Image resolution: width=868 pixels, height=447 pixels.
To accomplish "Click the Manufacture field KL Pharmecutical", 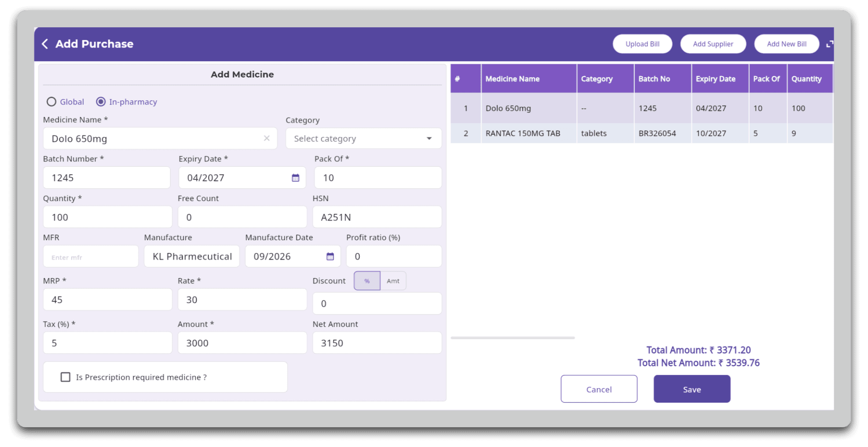I will 192,256.
